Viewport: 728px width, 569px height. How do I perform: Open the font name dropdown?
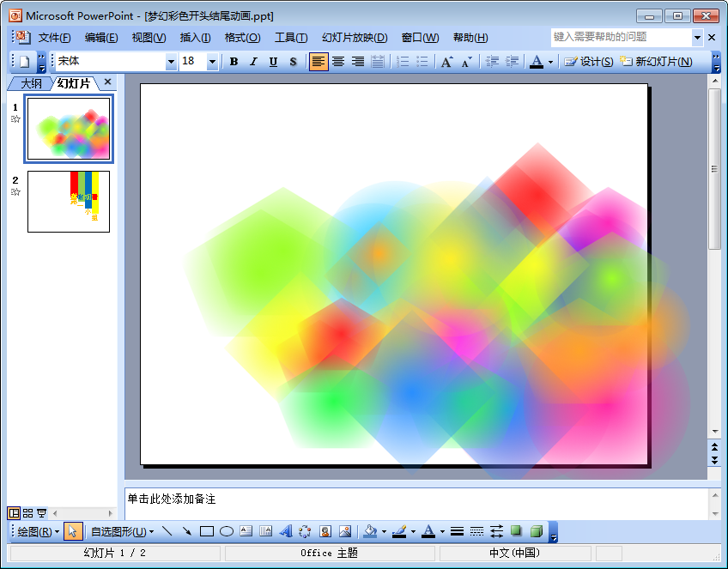pos(172,61)
